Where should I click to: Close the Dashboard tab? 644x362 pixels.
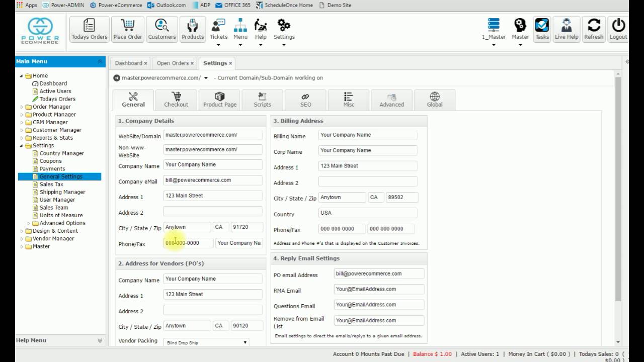tap(146, 63)
